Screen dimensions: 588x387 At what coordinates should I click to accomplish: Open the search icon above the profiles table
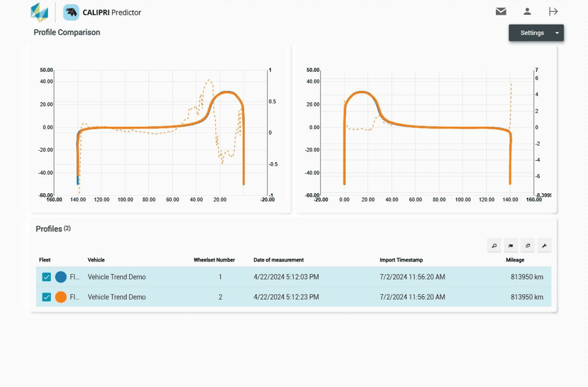point(493,245)
